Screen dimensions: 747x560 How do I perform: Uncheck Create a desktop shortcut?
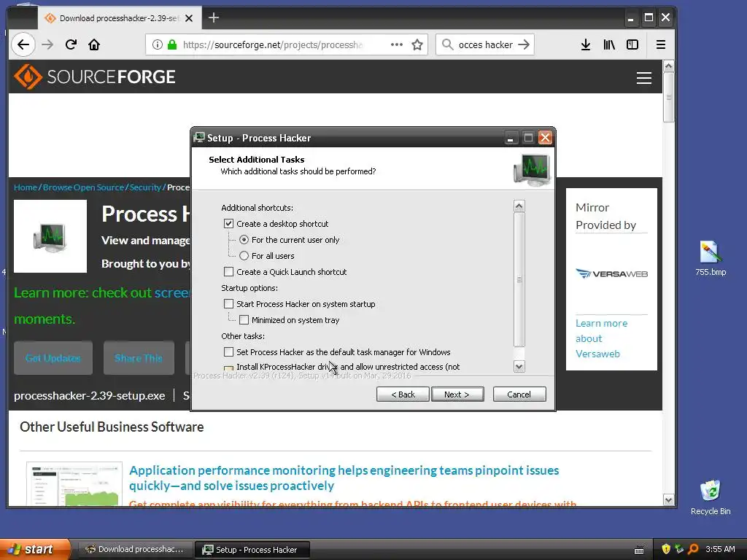[228, 223]
